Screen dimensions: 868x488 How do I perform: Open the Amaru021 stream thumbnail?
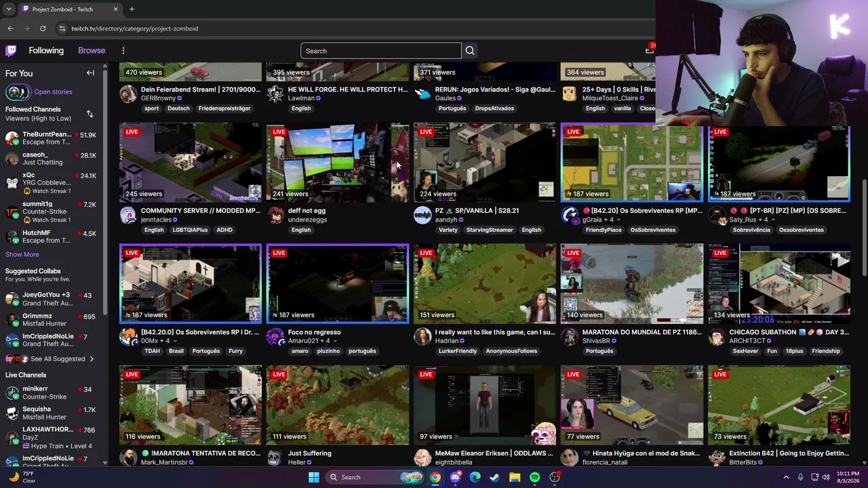(x=338, y=284)
